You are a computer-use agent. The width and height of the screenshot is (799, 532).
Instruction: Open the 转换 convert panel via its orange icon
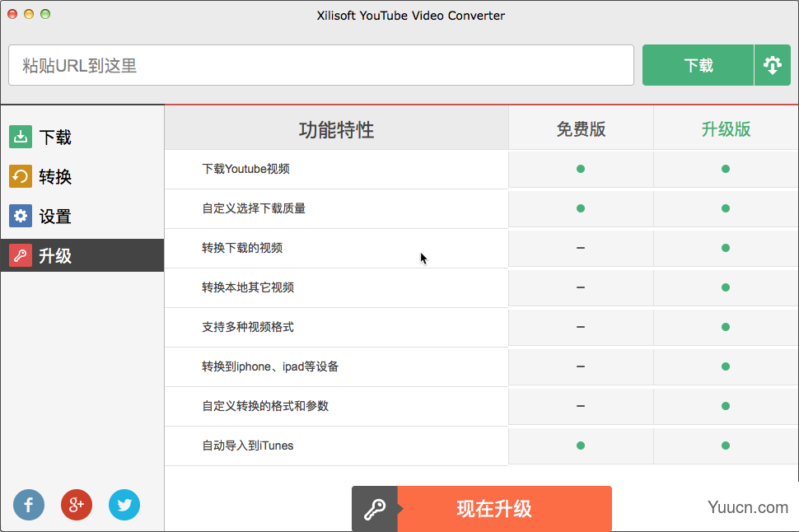21,176
